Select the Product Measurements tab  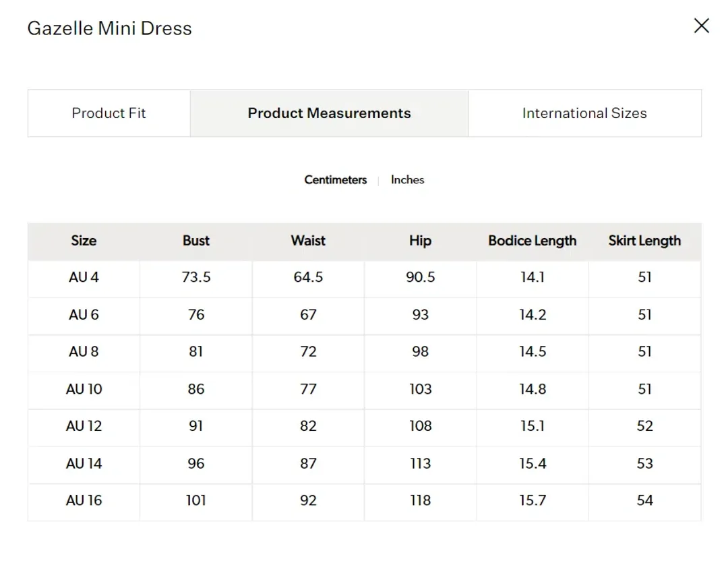[329, 113]
